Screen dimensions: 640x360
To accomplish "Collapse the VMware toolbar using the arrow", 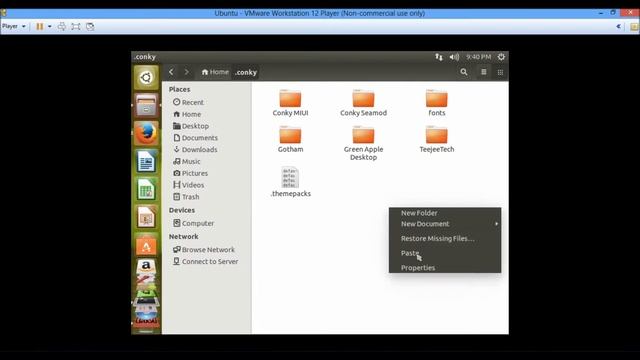I will point(619,27).
